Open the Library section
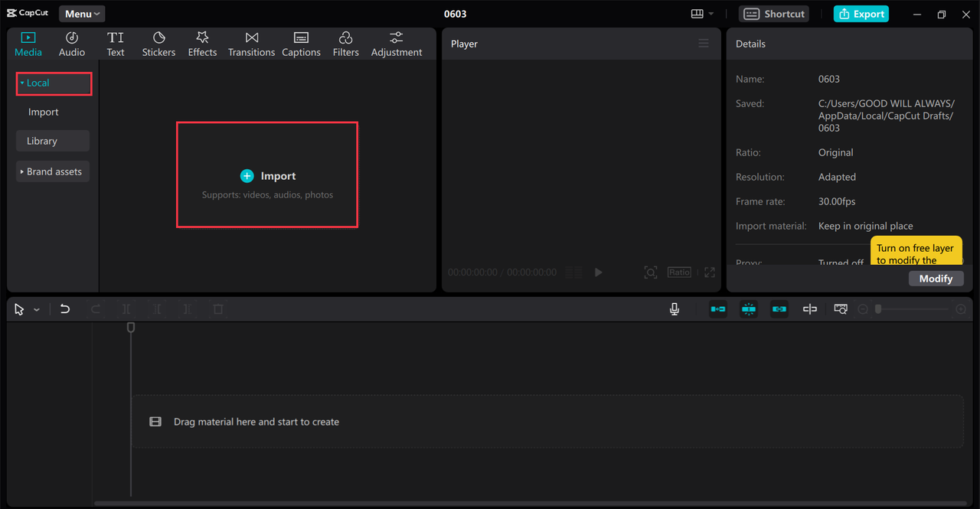This screenshot has width=980, height=509. 53,141
